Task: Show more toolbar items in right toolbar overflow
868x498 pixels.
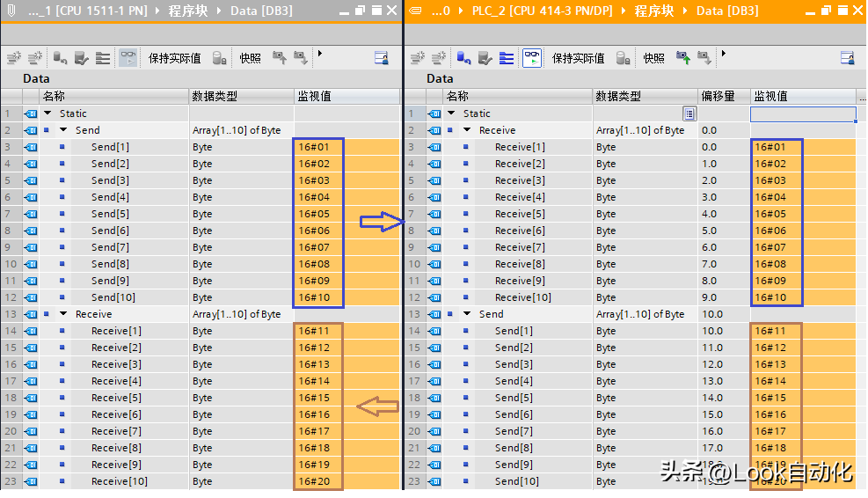Action: click(724, 55)
